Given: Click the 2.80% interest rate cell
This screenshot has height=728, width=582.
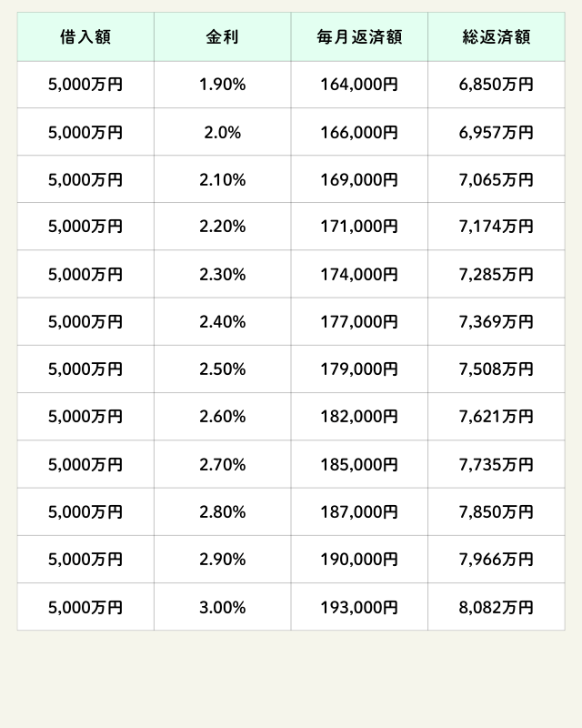Looking at the screenshot, I should coord(223,512).
